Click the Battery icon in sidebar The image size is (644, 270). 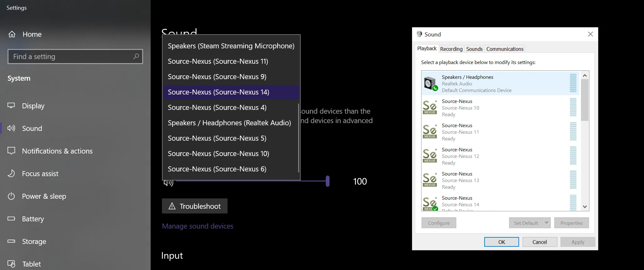pos(11,219)
